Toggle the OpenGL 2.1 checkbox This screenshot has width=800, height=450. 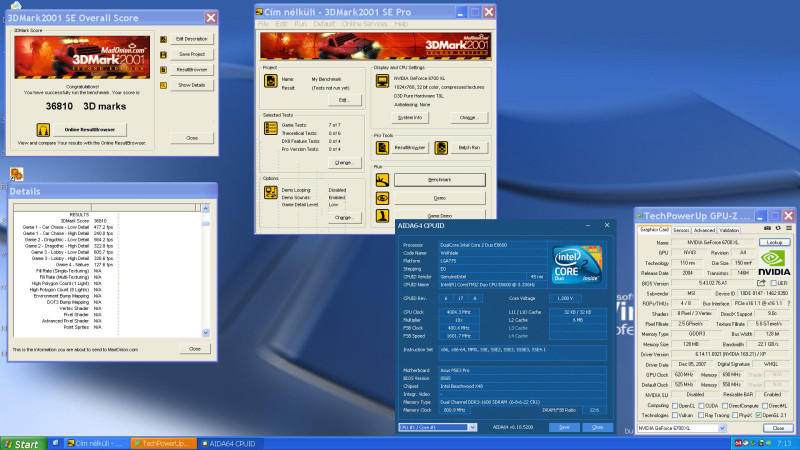pos(759,415)
